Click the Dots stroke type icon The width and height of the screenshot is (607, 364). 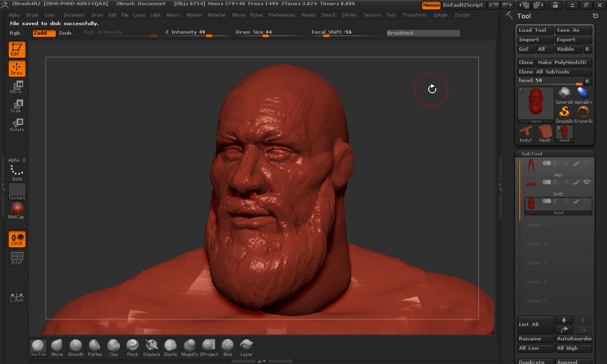(17, 173)
